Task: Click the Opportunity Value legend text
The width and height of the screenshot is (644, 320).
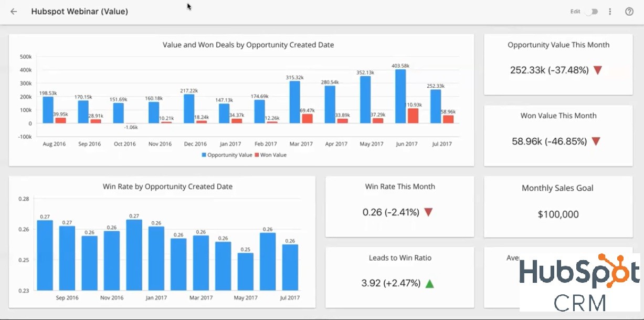Action: 230,155
